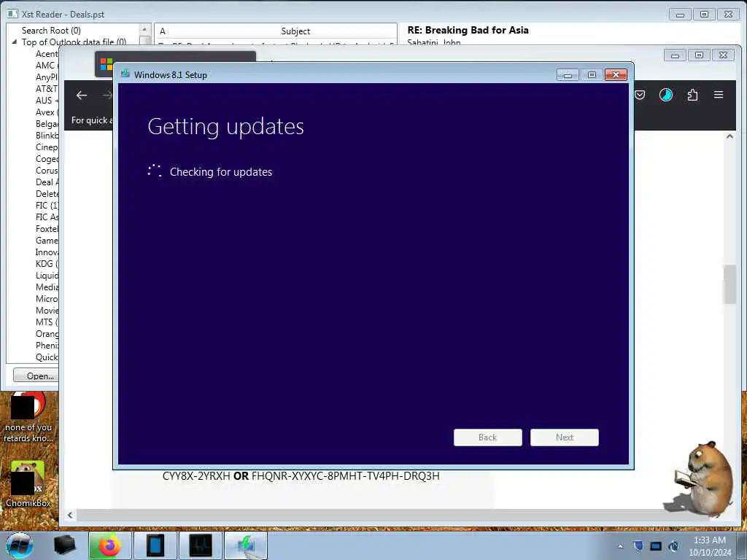Maximize the Windows 8.1 Setup window
The image size is (747, 560).
pos(592,75)
